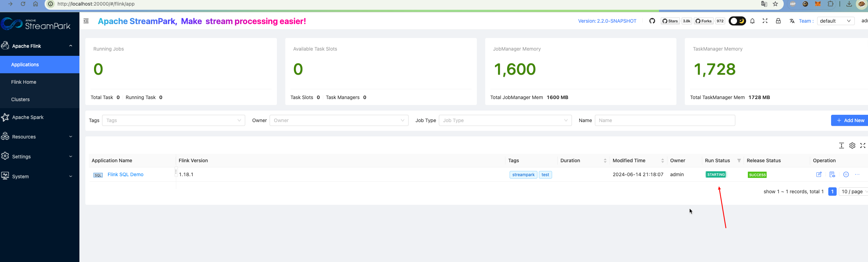Screen dimensions: 868x262
Task: Open the Team default dropdown
Action: point(835,21)
